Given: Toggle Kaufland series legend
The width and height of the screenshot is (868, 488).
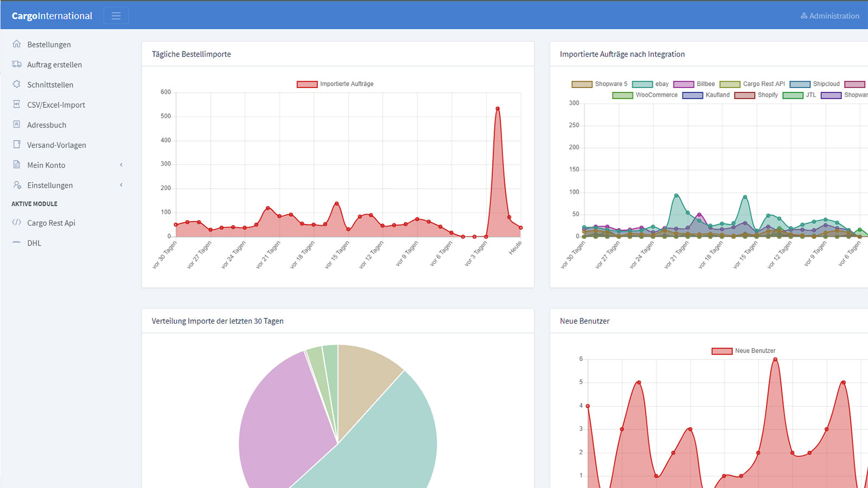Looking at the screenshot, I should [x=706, y=95].
